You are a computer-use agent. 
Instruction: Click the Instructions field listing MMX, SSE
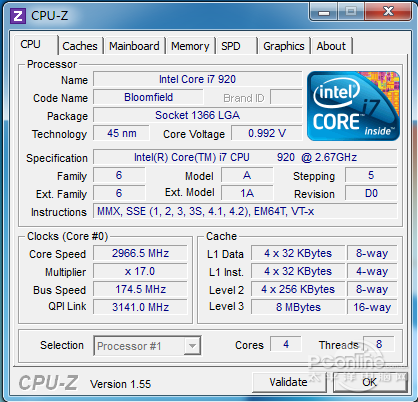[x=245, y=211]
